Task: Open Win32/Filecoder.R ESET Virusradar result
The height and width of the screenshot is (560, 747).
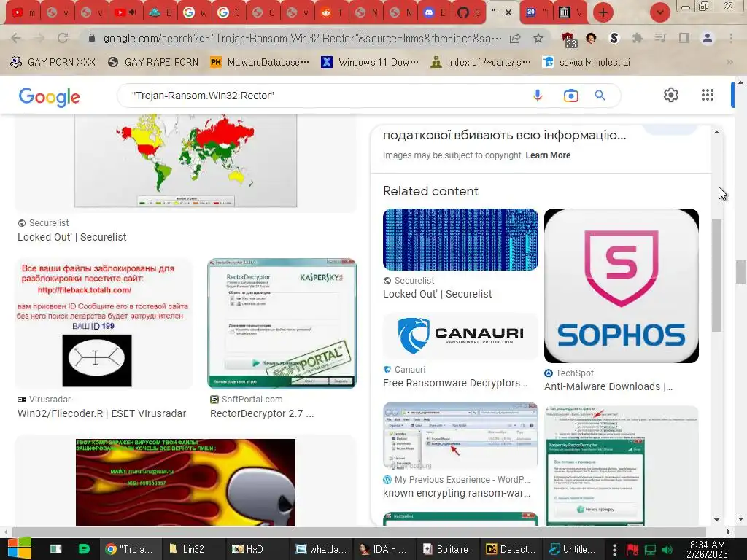Action: click(x=101, y=413)
